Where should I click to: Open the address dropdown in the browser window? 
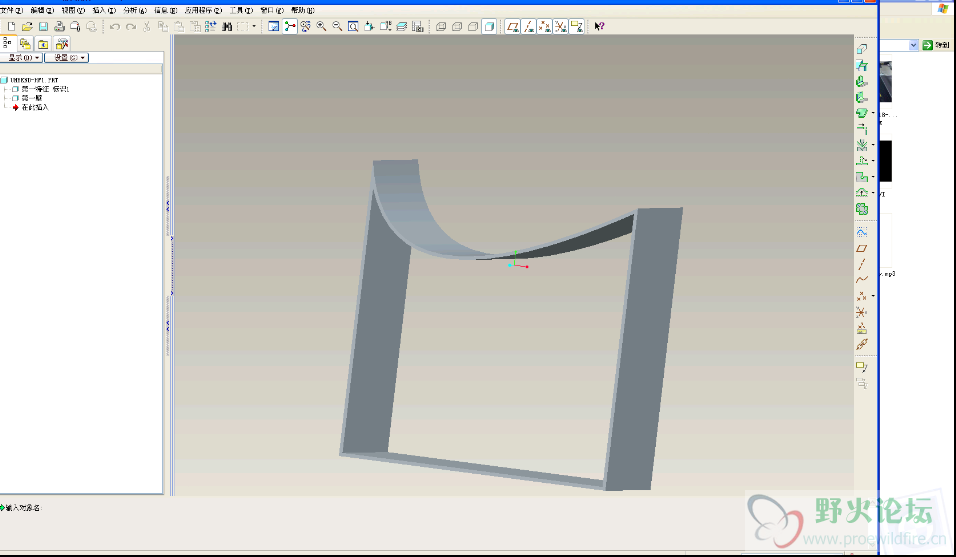[913, 45]
